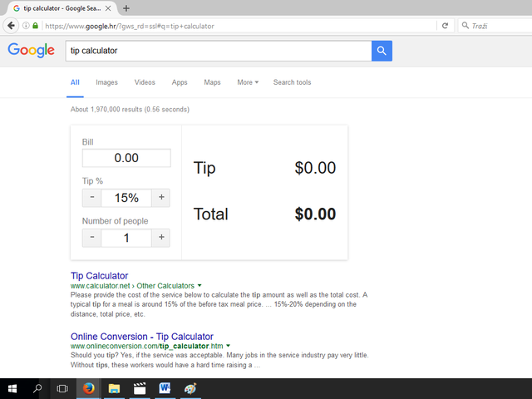This screenshot has height=399, width=532.
Task: Switch to the Videos search tab
Action: 145,82
